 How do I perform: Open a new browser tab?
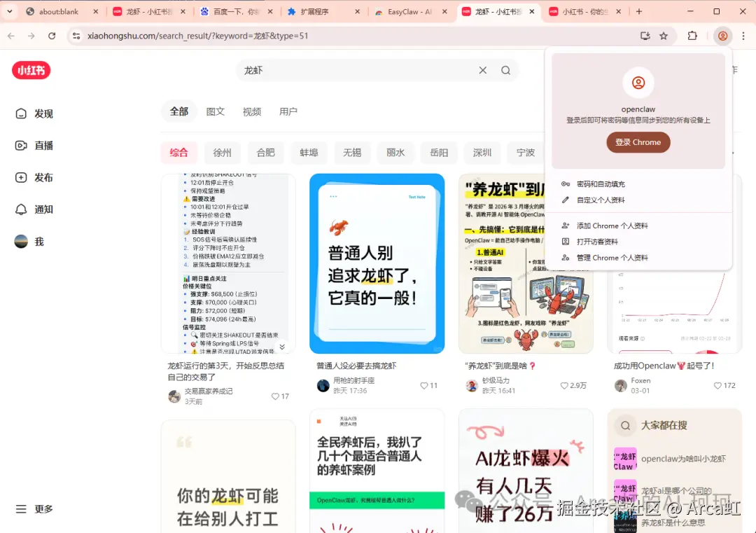639,12
